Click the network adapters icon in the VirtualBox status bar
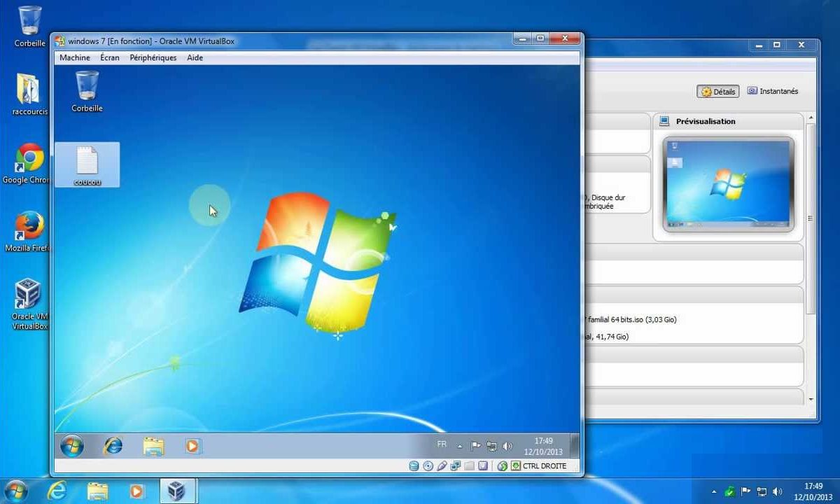 tap(456, 465)
